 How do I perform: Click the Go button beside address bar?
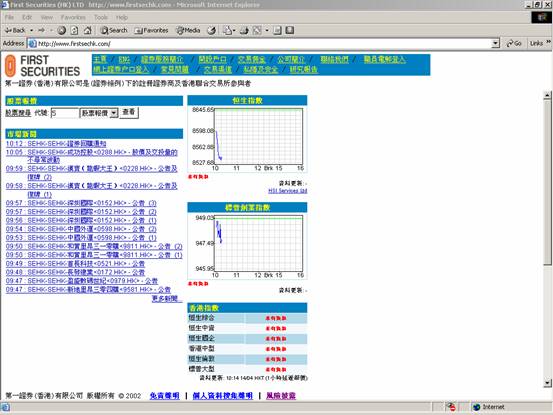514,43
